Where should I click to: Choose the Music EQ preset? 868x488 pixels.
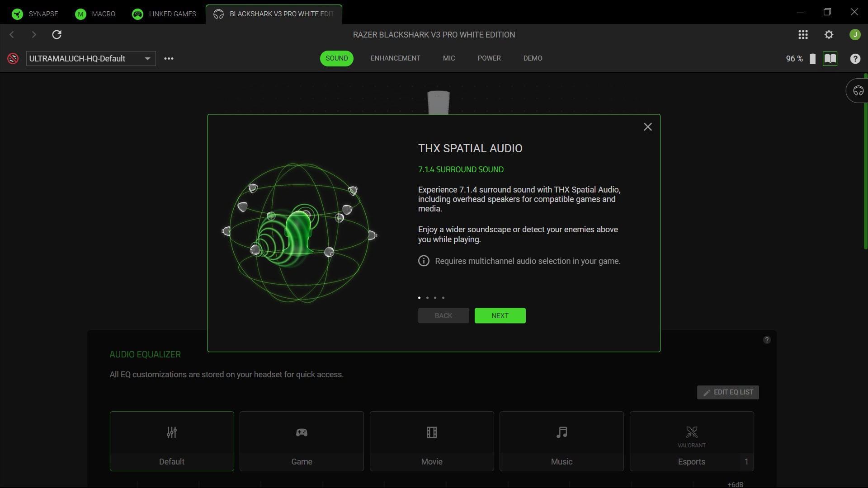point(561,441)
